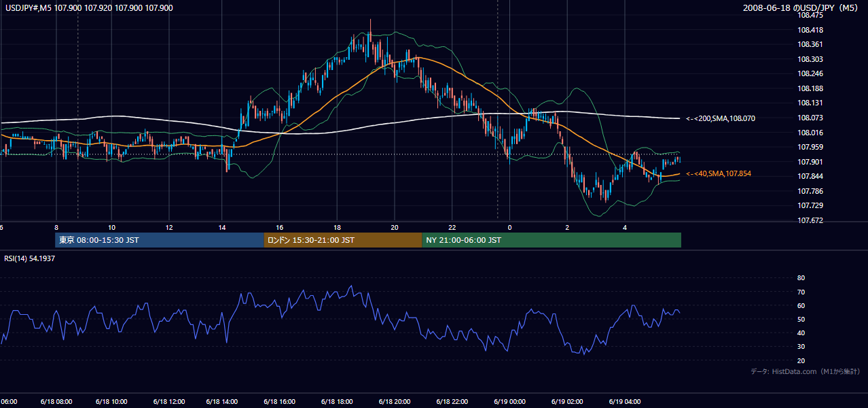The image size is (868, 408).
Task: Click price axis label 107.786
Action: [810, 191]
